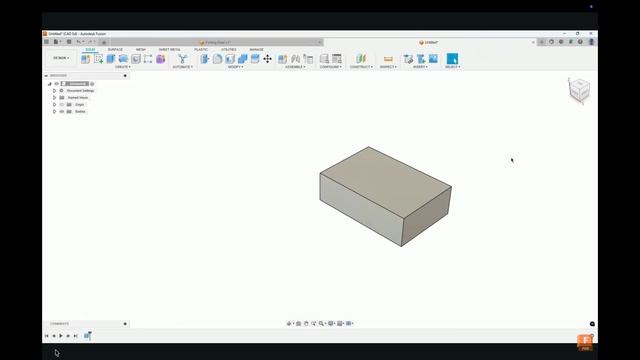The image size is (640, 360).
Task: Switch to the Plastic tab
Action: tap(201, 49)
